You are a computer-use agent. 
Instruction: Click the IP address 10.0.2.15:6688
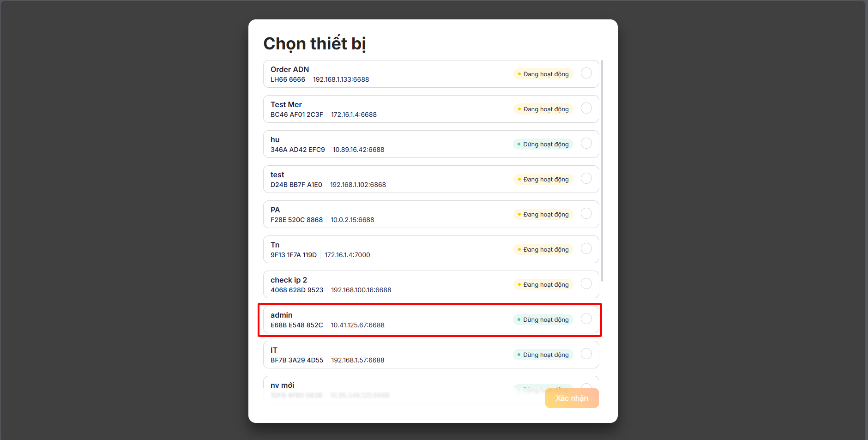pyautogui.click(x=352, y=220)
